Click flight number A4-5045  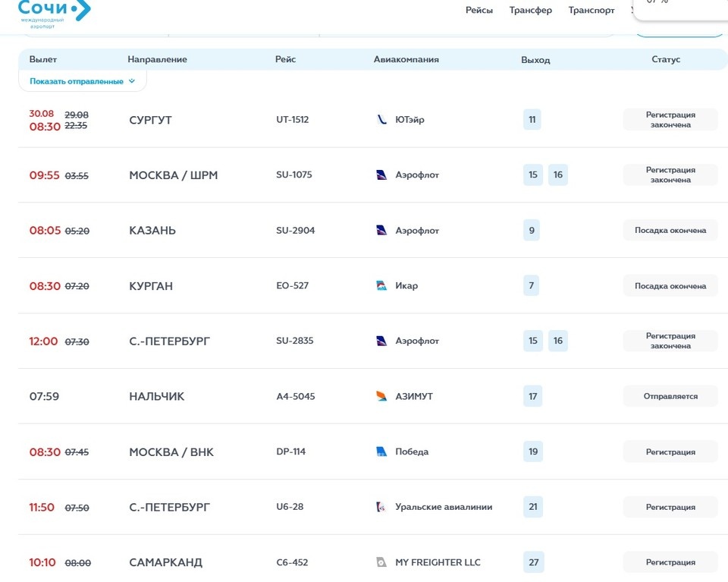[296, 396]
